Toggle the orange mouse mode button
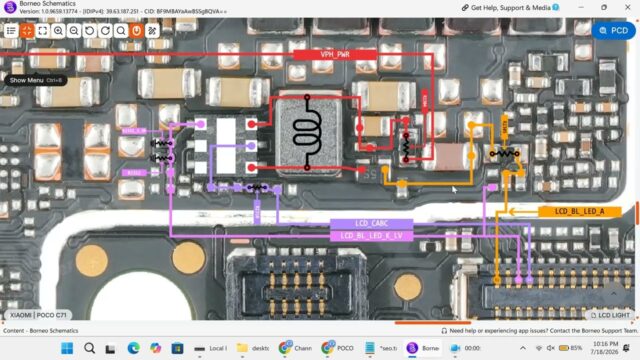The height and width of the screenshot is (360, 640). point(137,31)
